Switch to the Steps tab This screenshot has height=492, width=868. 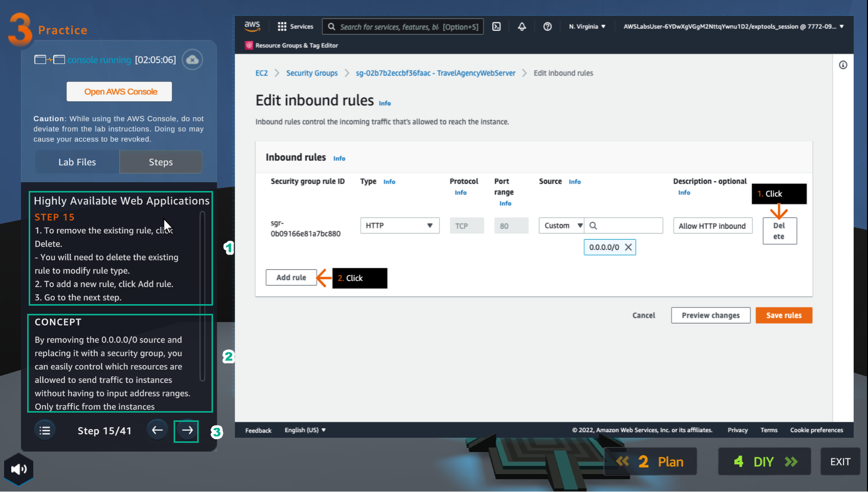tap(161, 162)
